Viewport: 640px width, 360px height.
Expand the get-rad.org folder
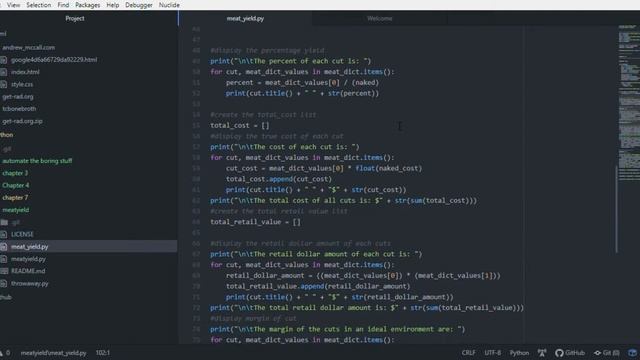(18, 97)
